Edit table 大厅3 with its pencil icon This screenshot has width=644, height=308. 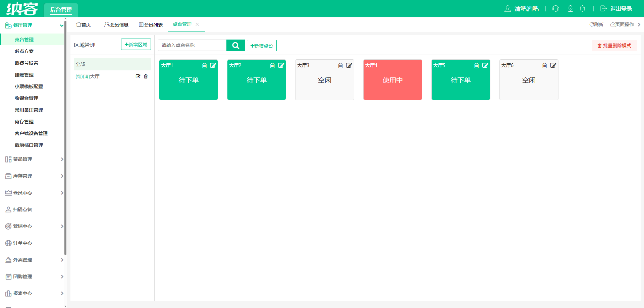pyautogui.click(x=349, y=65)
